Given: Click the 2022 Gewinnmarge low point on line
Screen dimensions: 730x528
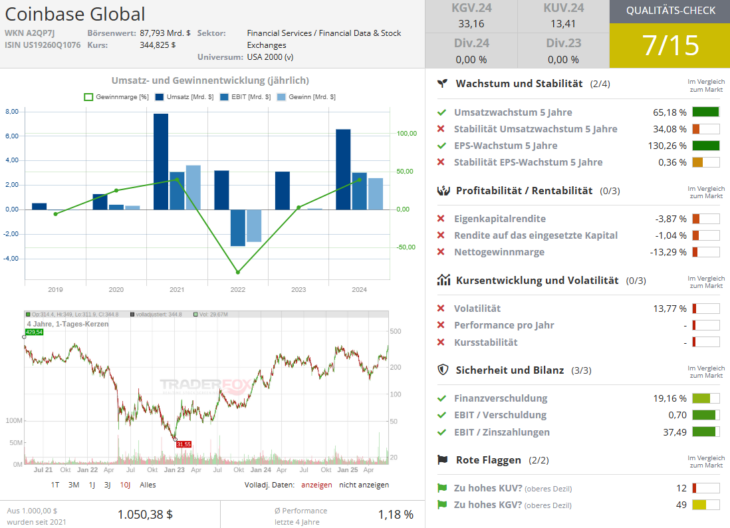Looking at the screenshot, I should tap(238, 272).
